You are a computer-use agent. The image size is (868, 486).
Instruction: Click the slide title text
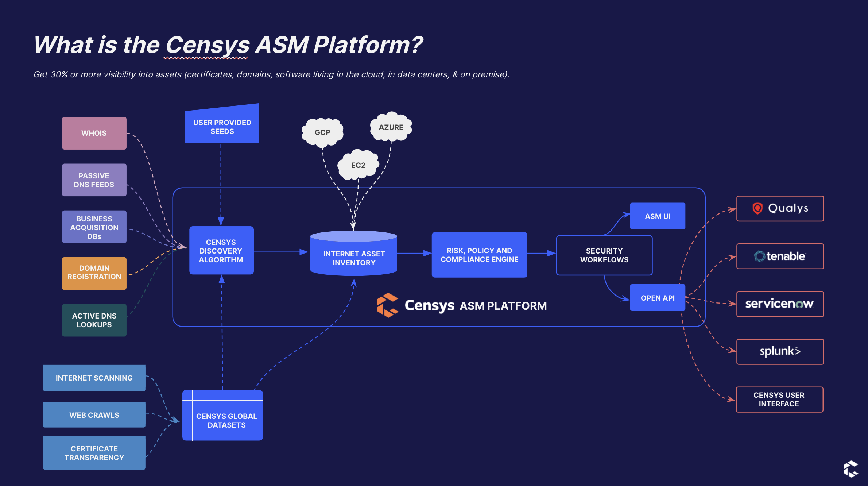click(x=228, y=45)
